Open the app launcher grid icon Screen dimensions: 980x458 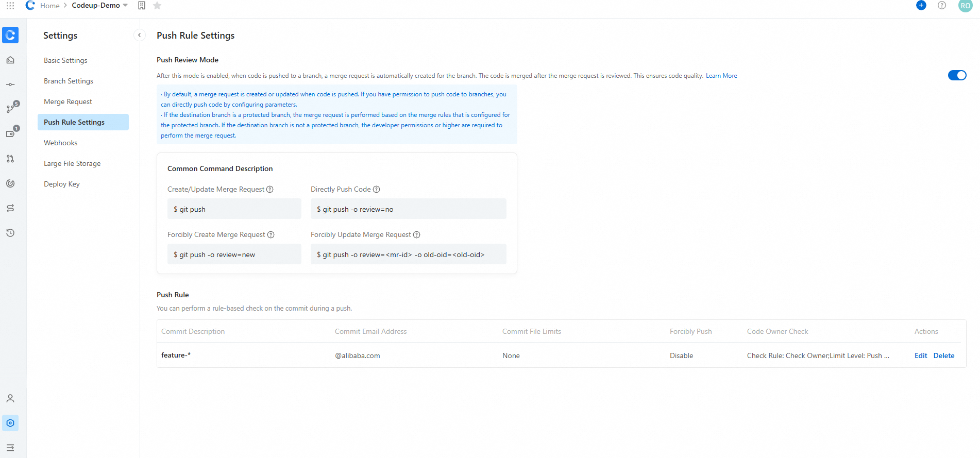coord(10,6)
